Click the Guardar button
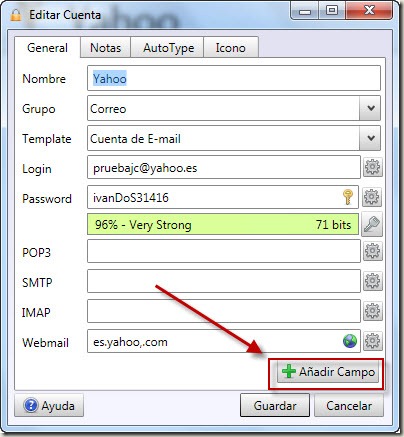404x437 pixels. tap(275, 406)
